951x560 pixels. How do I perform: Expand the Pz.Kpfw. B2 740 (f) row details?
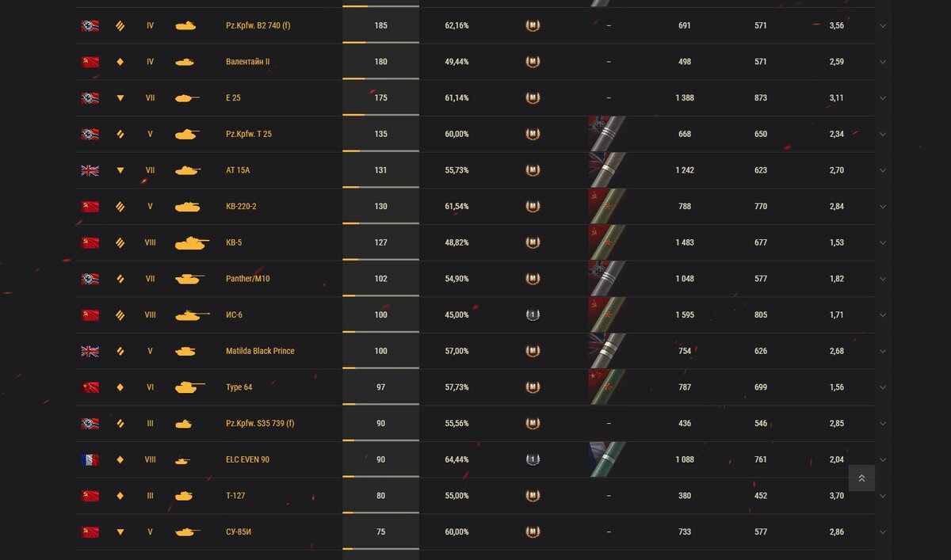pos(883,26)
